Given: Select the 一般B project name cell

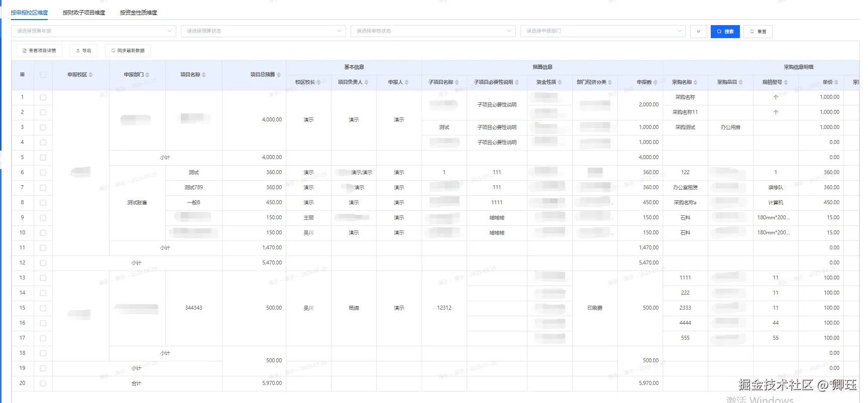Looking at the screenshot, I should pos(193,203).
